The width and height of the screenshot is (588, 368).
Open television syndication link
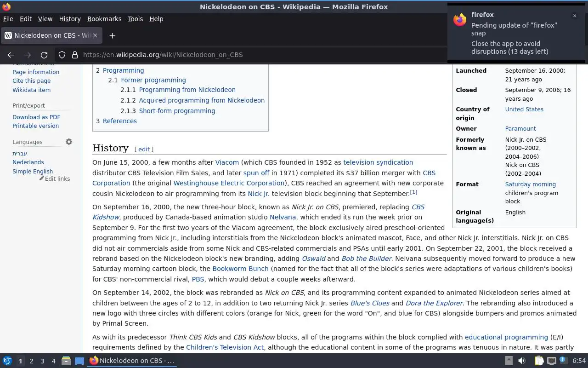pos(378,162)
